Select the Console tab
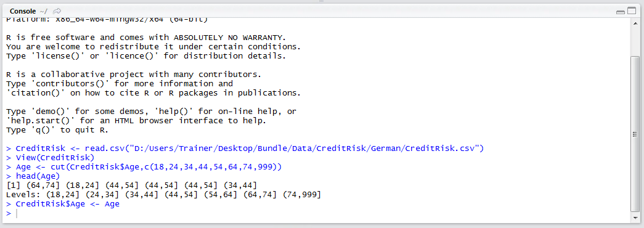This screenshot has width=644, height=228. click(x=23, y=11)
